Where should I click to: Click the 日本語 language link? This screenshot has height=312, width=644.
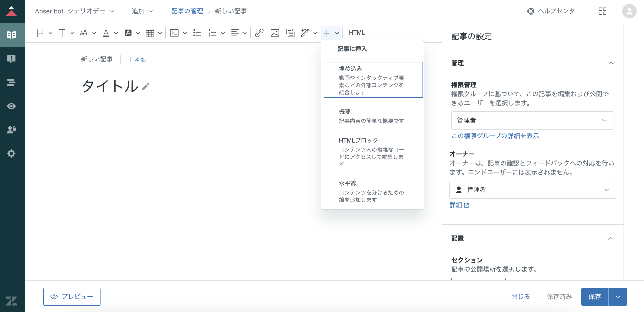click(x=138, y=59)
